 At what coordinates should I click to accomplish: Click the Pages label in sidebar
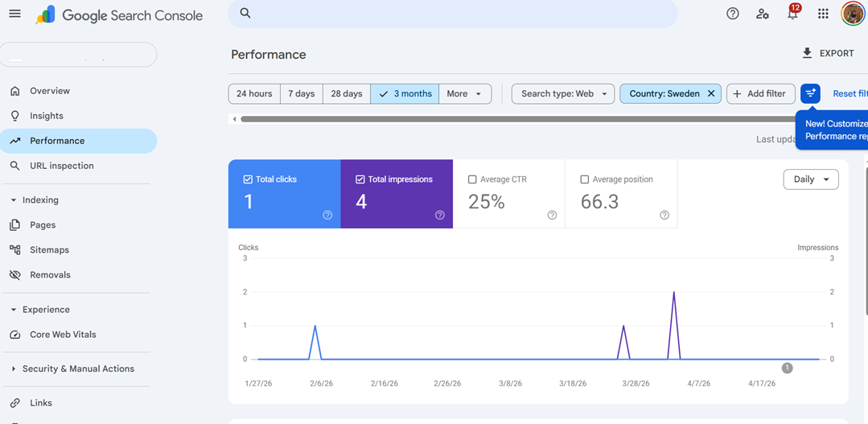(43, 224)
